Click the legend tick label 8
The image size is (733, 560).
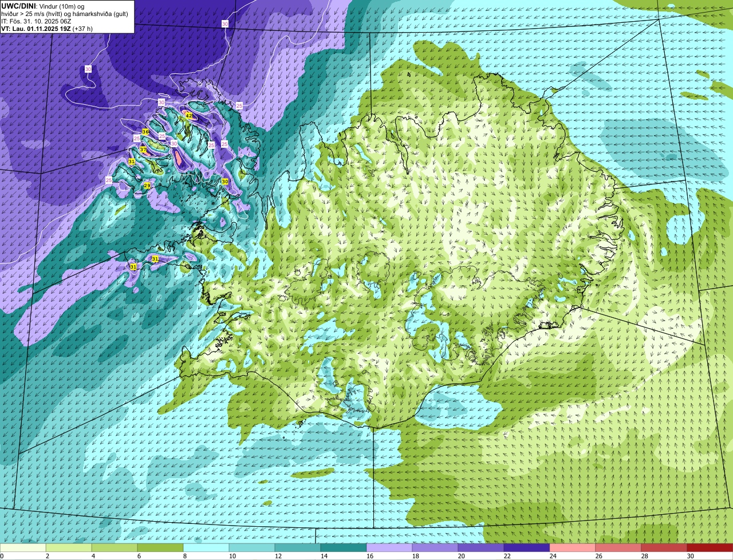(x=184, y=556)
